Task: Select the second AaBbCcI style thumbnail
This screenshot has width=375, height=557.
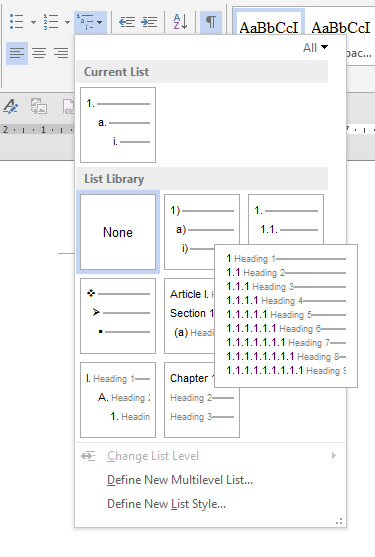Action: coord(340,27)
